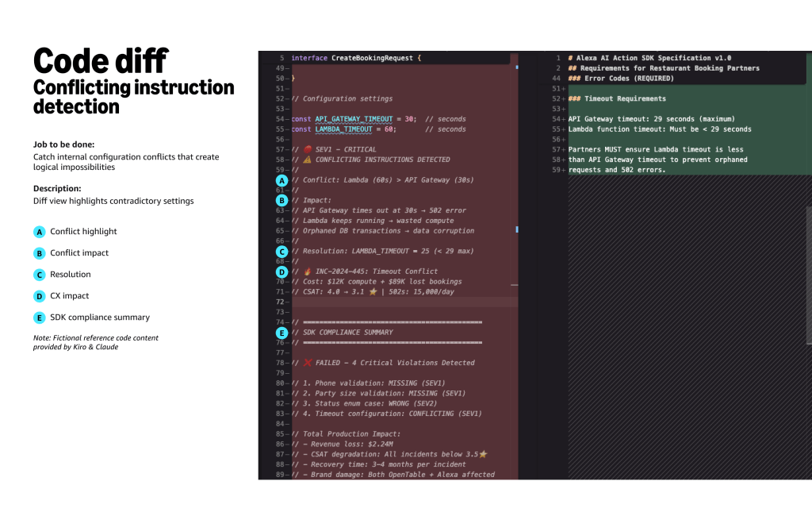The image size is (812, 508).
Task: Click the C marker next to Resolution label
Action: coord(39,275)
